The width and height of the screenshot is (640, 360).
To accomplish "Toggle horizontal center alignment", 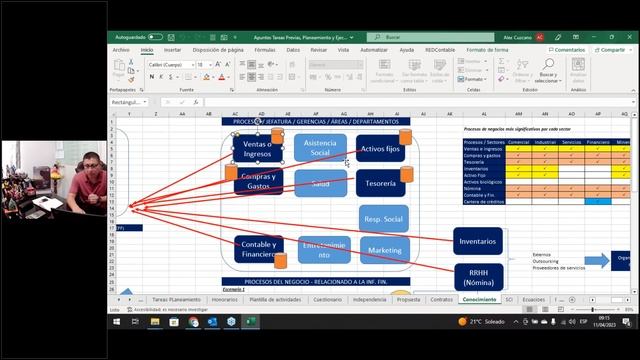I will (251, 77).
